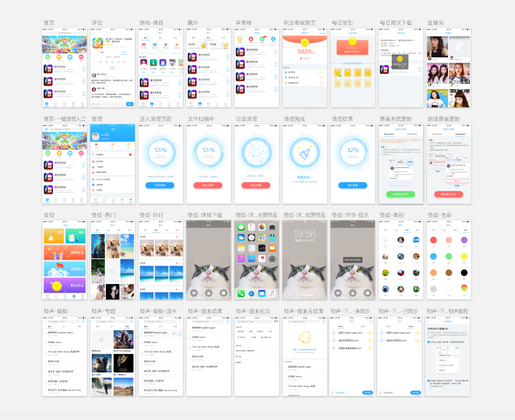
Task: Play the first ringtone in 铃声-下…-未同步 screen
Action: (334, 333)
